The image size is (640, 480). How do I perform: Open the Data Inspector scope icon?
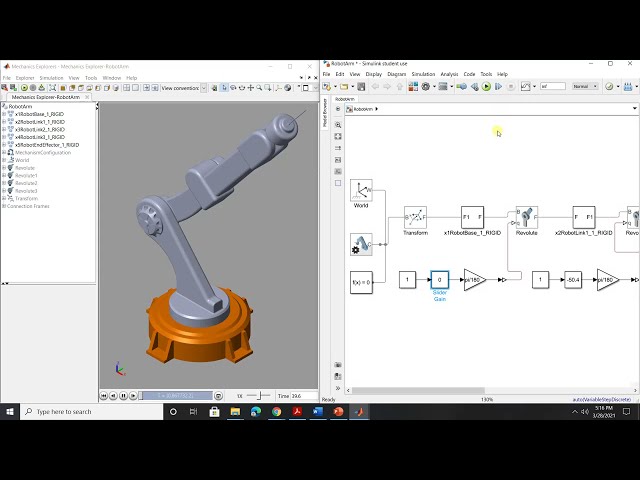525,87
